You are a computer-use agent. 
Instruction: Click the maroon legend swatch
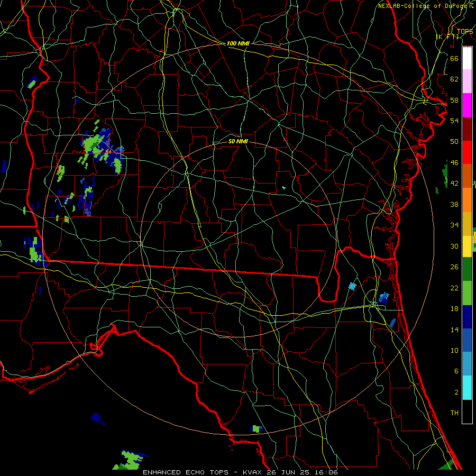tap(467, 129)
